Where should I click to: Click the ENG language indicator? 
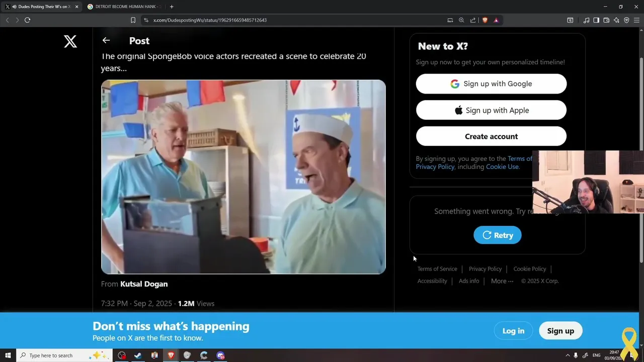tap(597, 355)
